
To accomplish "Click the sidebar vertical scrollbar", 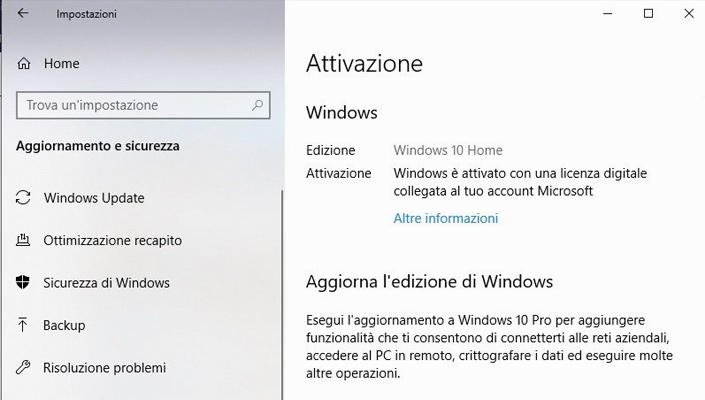I will click(282, 290).
